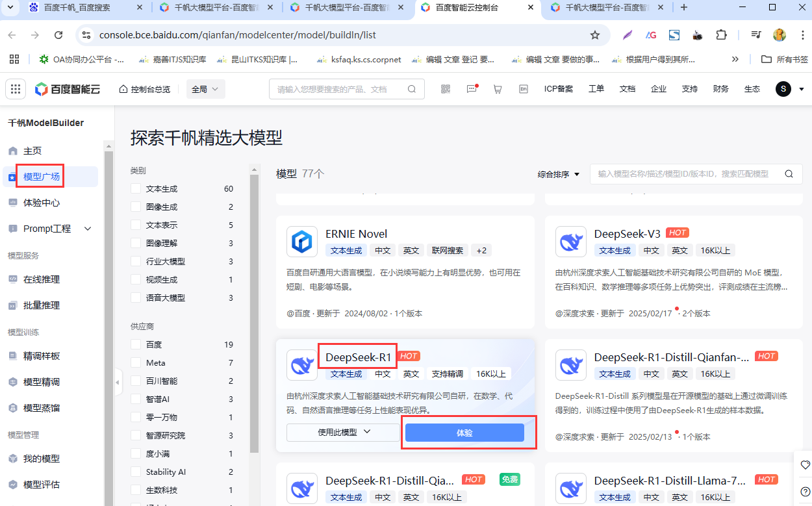
Task: Click the magnifier in the header product search
Action: (412, 89)
